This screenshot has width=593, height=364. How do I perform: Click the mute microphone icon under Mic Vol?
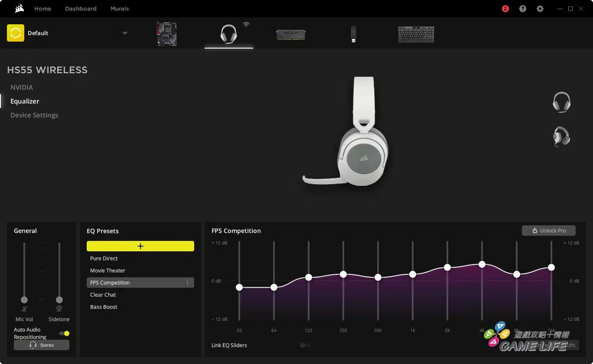(x=24, y=309)
